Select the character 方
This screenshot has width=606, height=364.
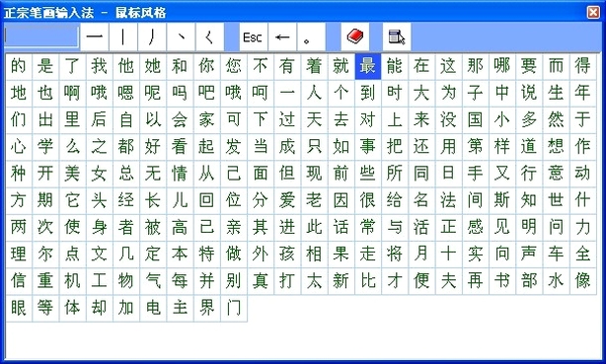point(19,200)
